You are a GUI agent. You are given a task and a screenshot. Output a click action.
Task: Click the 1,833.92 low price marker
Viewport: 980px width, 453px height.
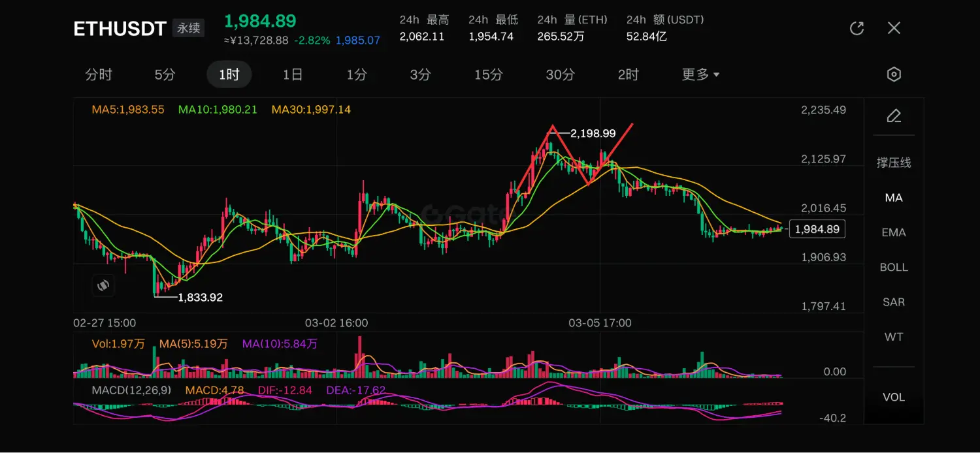click(200, 298)
